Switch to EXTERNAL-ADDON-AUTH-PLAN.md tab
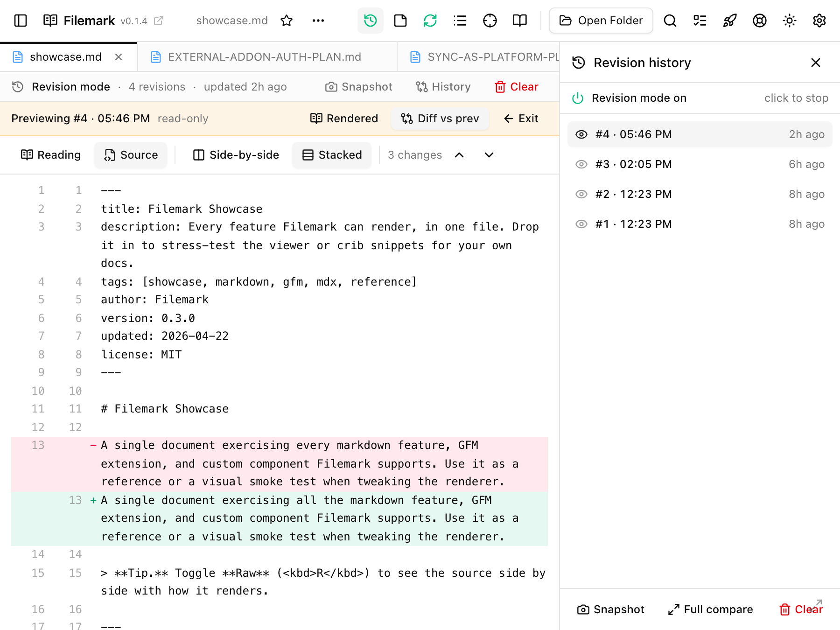 267,57
